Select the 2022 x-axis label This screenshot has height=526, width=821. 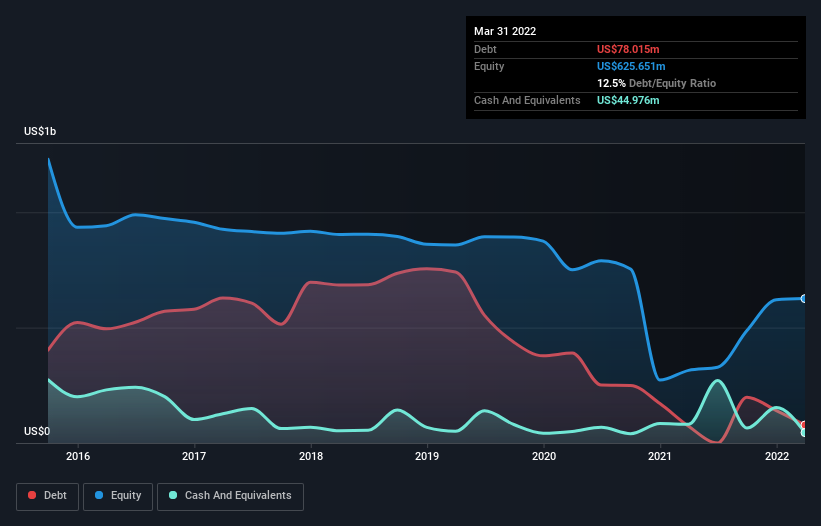(x=777, y=456)
